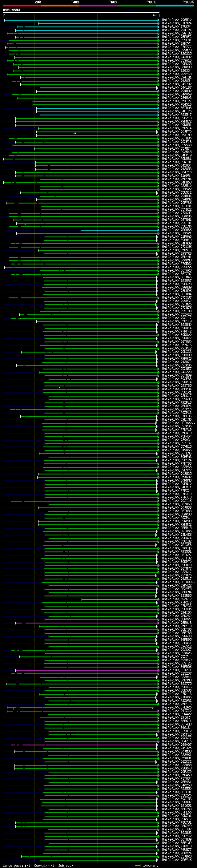197x868 pixels.
Task: Select hit UniRef100_C5XIP7
Action: (176, 101)
